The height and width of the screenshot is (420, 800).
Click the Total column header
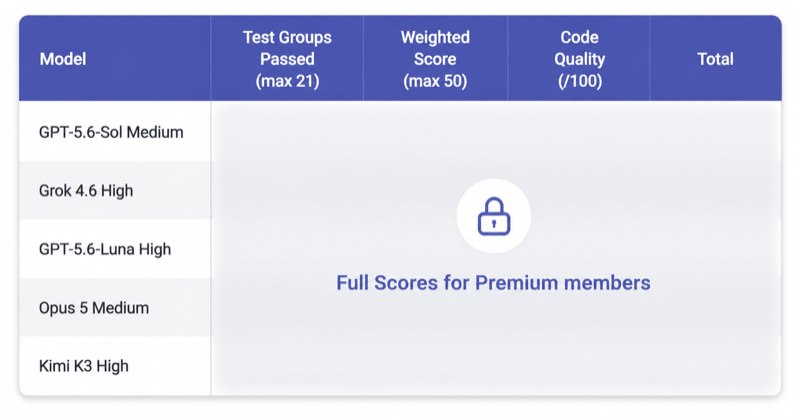point(715,59)
